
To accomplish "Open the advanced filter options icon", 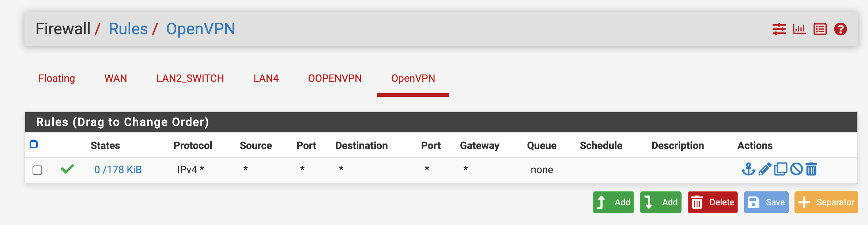I will pyautogui.click(x=779, y=29).
